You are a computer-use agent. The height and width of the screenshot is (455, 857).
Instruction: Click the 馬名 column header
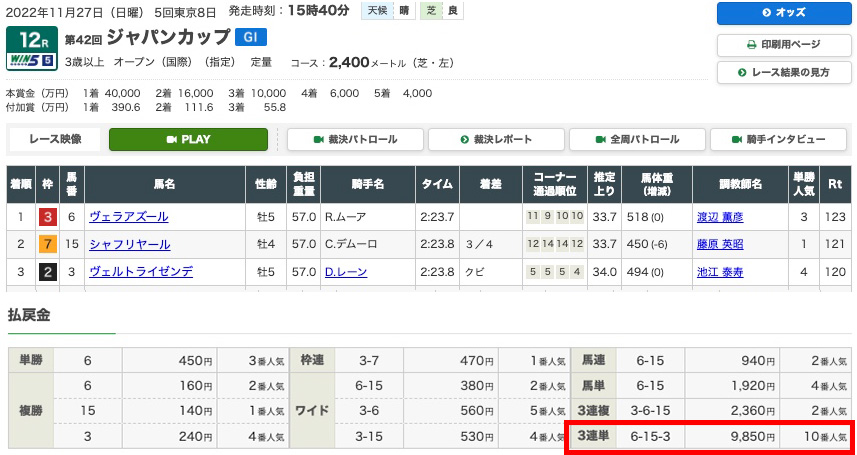point(165,185)
